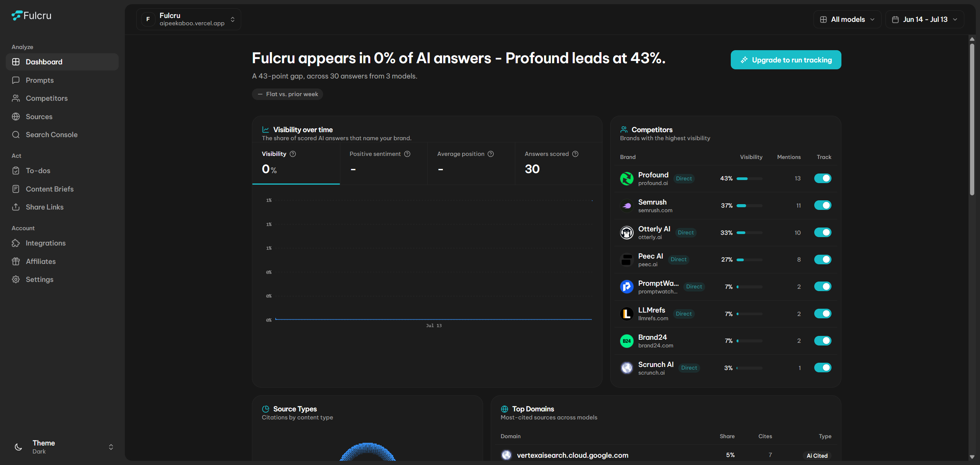Image resolution: width=980 pixels, height=465 pixels.
Task: Open the Fulcru project switcher dropdown
Action: (x=189, y=19)
